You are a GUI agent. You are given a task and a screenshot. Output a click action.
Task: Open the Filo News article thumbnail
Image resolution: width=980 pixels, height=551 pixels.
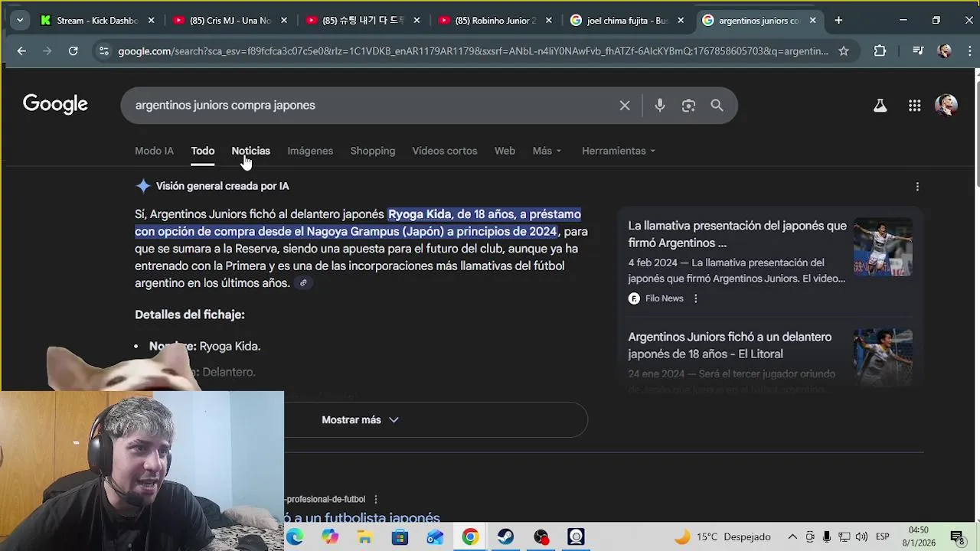pyautogui.click(x=883, y=247)
